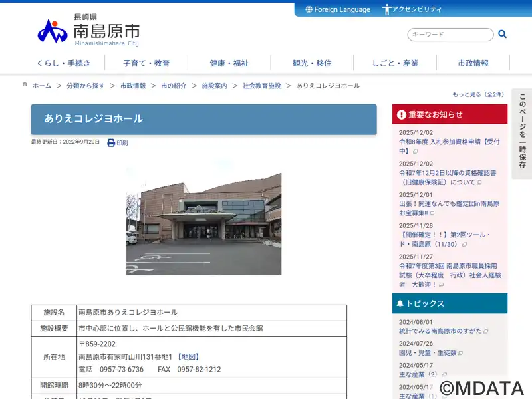Viewport: 532px width, 399px height.
Task: Expand the しごと・産業 navigation menu
Action: coord(395,63)
